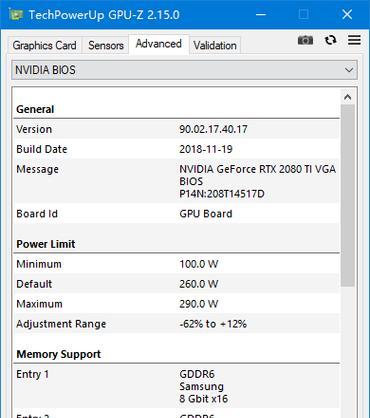This screenshot has width=370, height=418.
Task: Click the refresh arrows icon
Action: click(330, 40)
